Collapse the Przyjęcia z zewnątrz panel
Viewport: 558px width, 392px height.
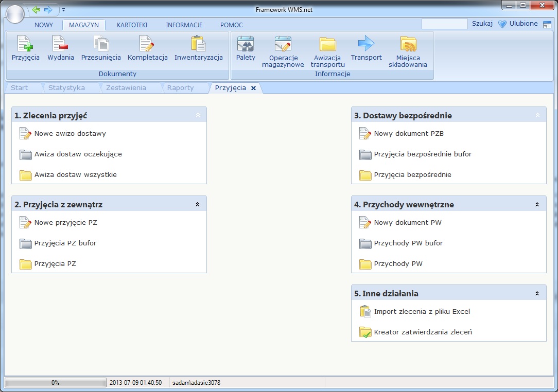coord(197,205)
